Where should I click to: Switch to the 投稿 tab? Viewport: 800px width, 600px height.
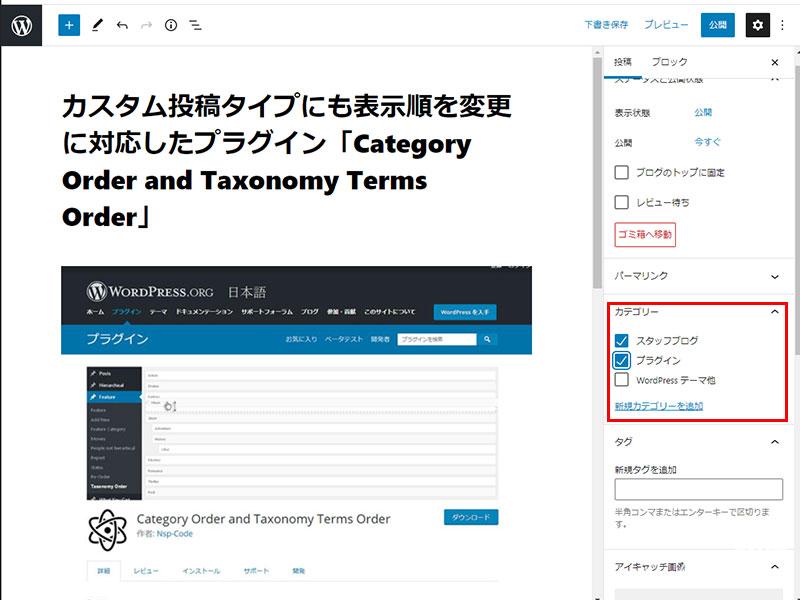tap(623, 62)
